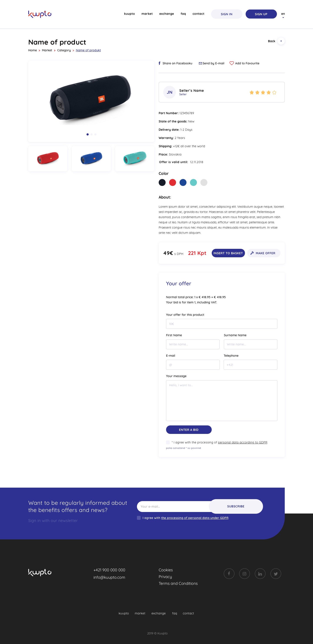This screenshot has height=644, width=313.
Task: Click the Category breadcrumb link
Action: pos(64,50)
